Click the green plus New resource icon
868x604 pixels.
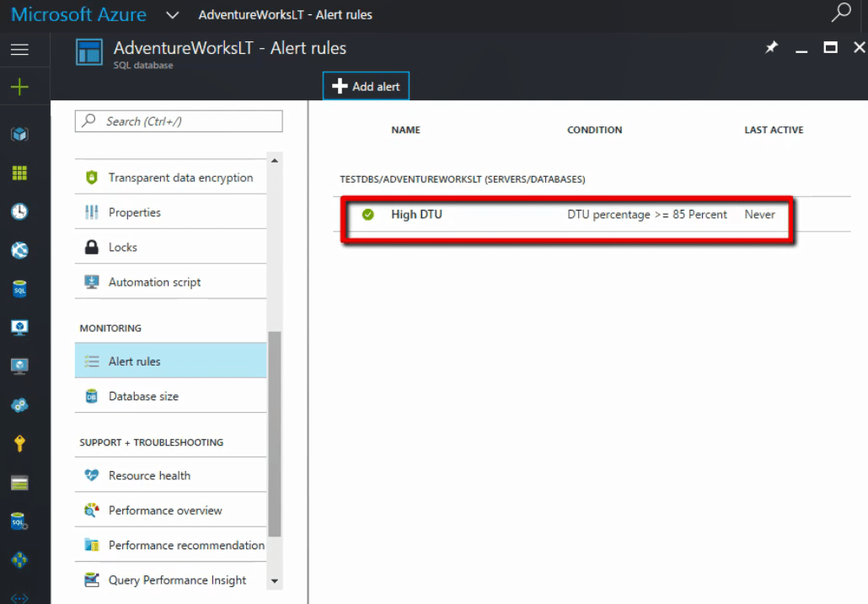19,88
